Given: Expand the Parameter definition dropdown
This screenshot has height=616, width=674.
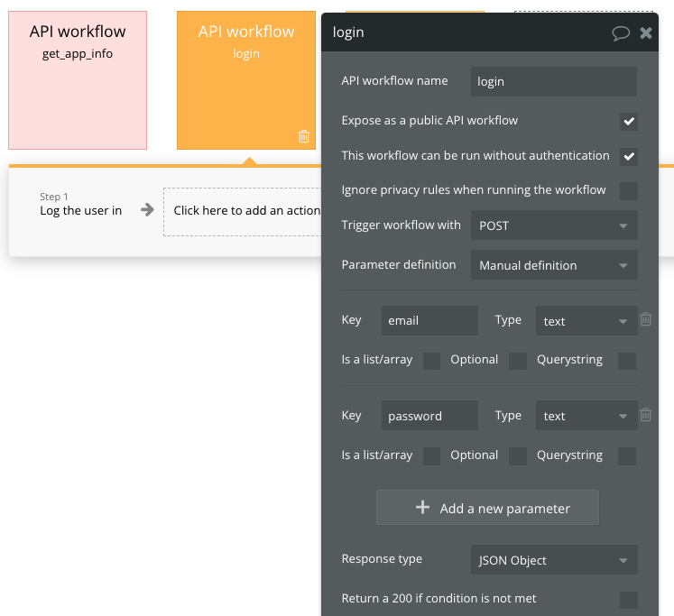Looking at the screenshot, I should [554, 265].
